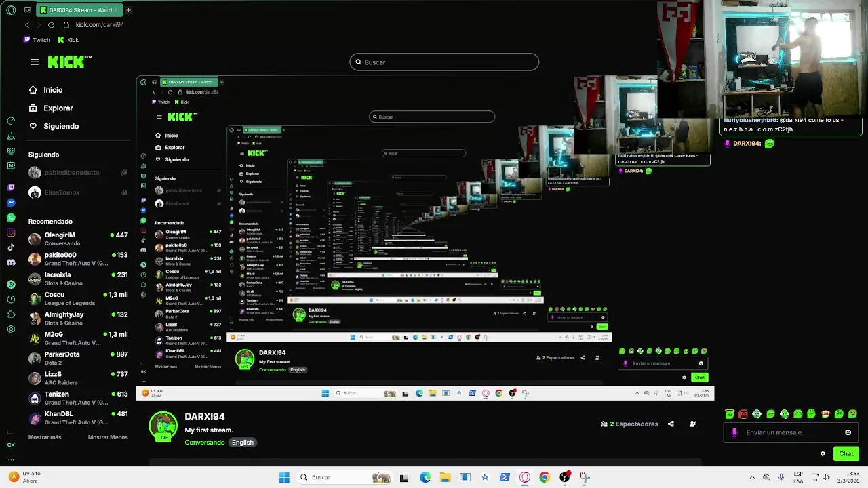868x488 pixels.
Task: Collapse Kick sidebar via hamburger menu
Action: click(x=35, y=62)
